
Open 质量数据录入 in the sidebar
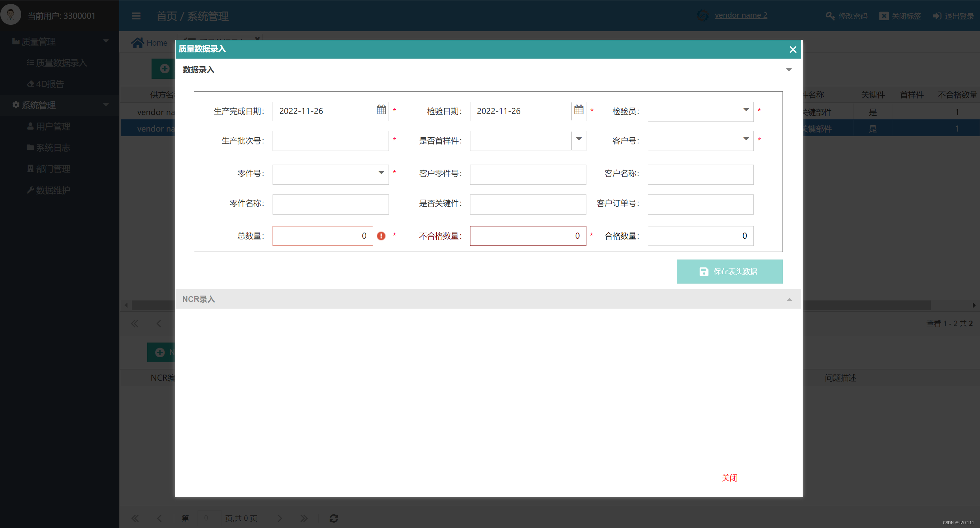(57, 63)
